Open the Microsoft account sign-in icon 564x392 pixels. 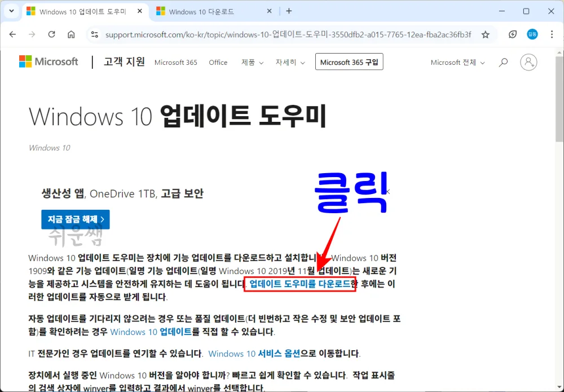pos(528,63)
